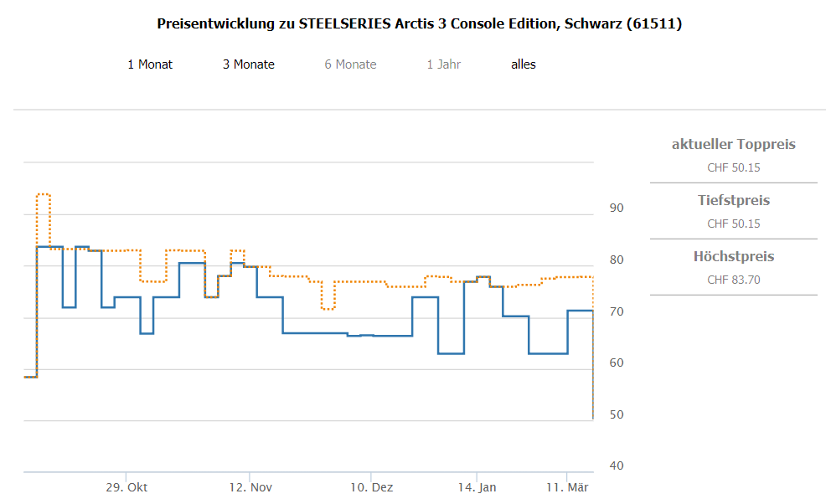Click the '10. Dez' x-axis date label
The image size is (831, 504).
pyautogui.click(x=371, y=487)
